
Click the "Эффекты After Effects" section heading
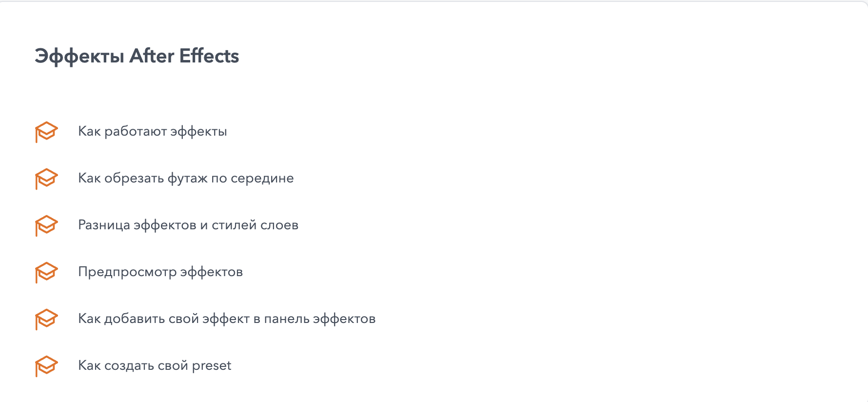click(137, 56)
